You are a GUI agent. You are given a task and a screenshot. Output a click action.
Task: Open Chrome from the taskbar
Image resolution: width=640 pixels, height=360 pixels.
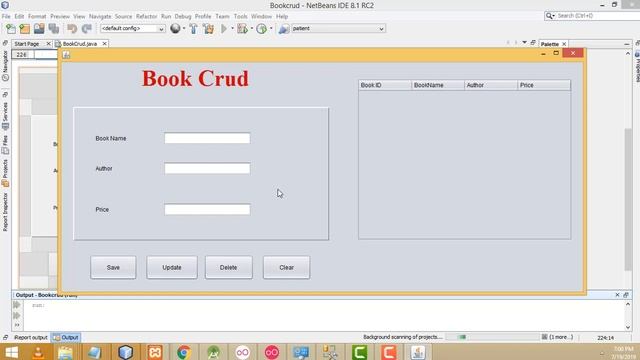(x=184, y=352)
